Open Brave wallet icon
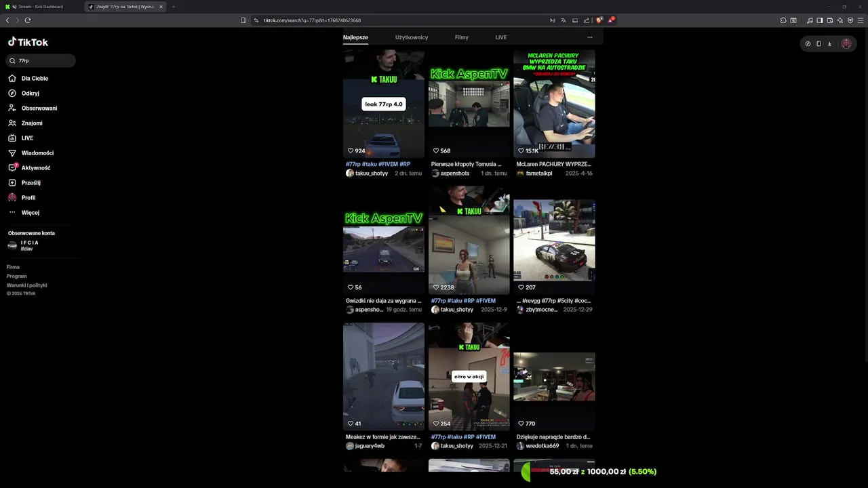This screenshot has width=868, height=488. 830,20
